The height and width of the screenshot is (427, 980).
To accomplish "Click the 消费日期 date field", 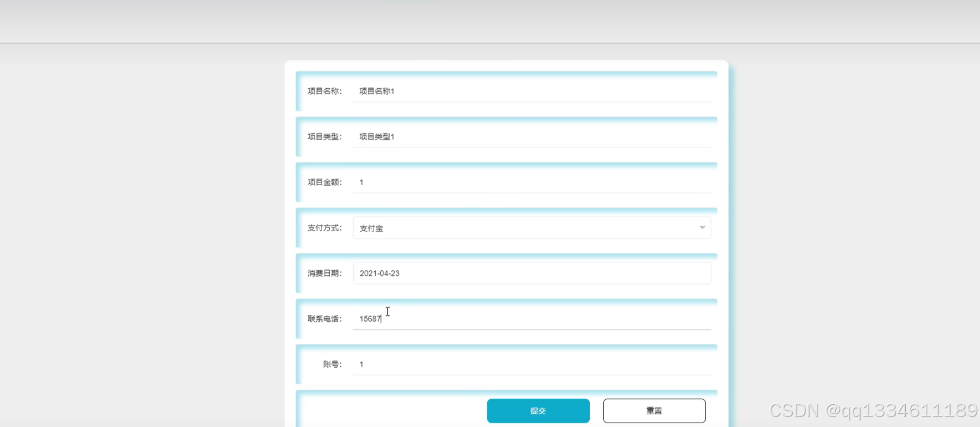I will pos(532,273).
